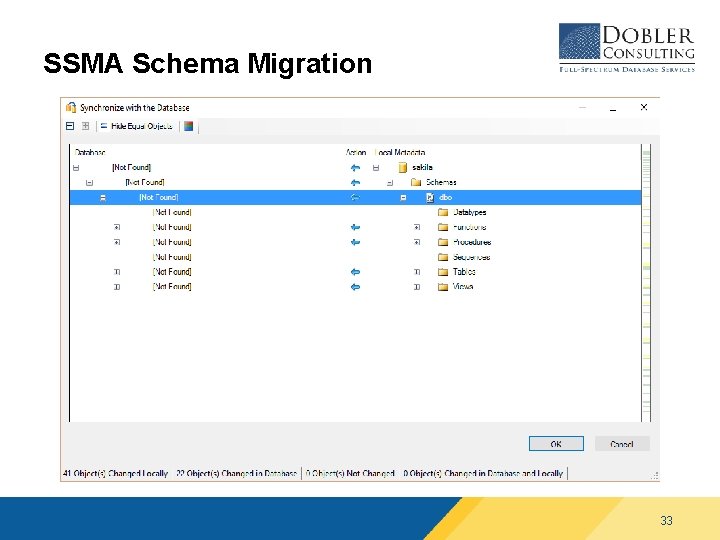Select the Schemas tree item

(x=441, y=182)
